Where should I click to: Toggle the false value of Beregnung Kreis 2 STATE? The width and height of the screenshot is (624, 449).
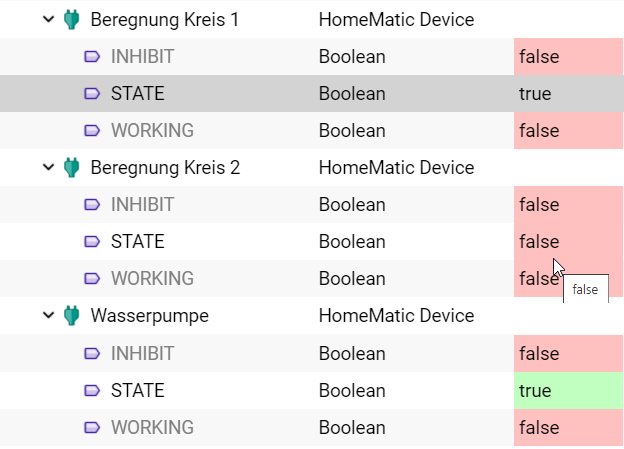coord(567,242)
